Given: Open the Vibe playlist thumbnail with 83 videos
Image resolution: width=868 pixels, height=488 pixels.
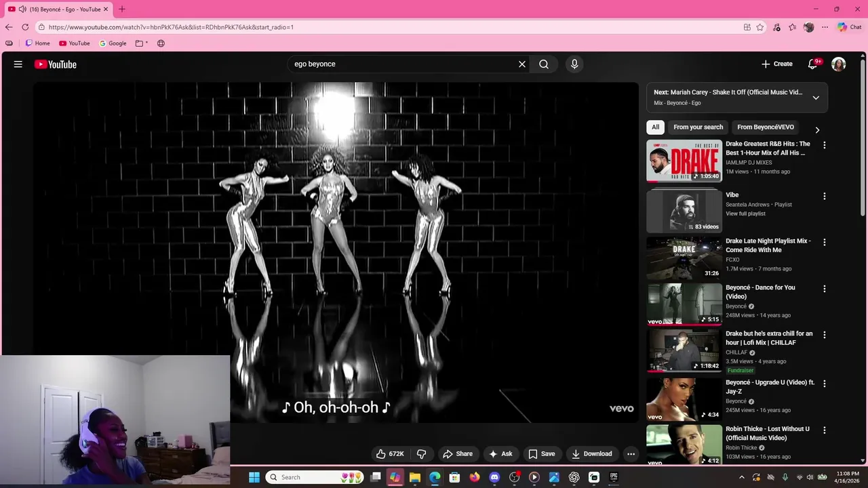Looking at the screenshot, I should [x=684, y=211].
